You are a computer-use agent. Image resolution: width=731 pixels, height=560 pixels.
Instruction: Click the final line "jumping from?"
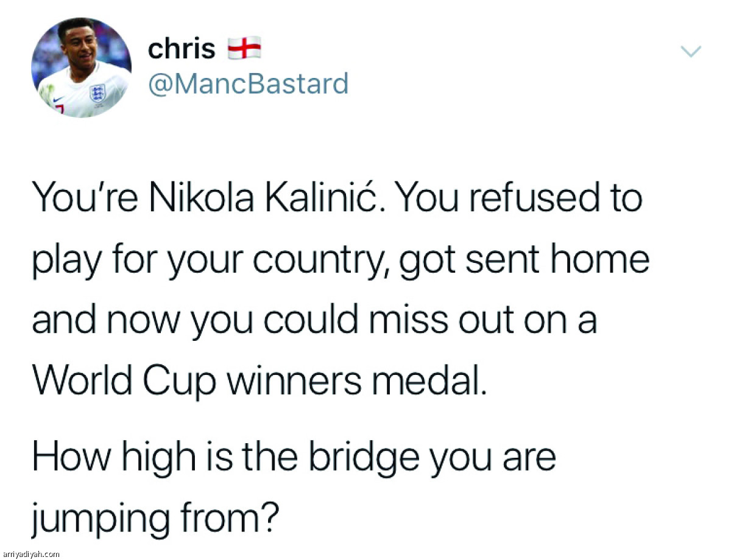tap(155, 519)
